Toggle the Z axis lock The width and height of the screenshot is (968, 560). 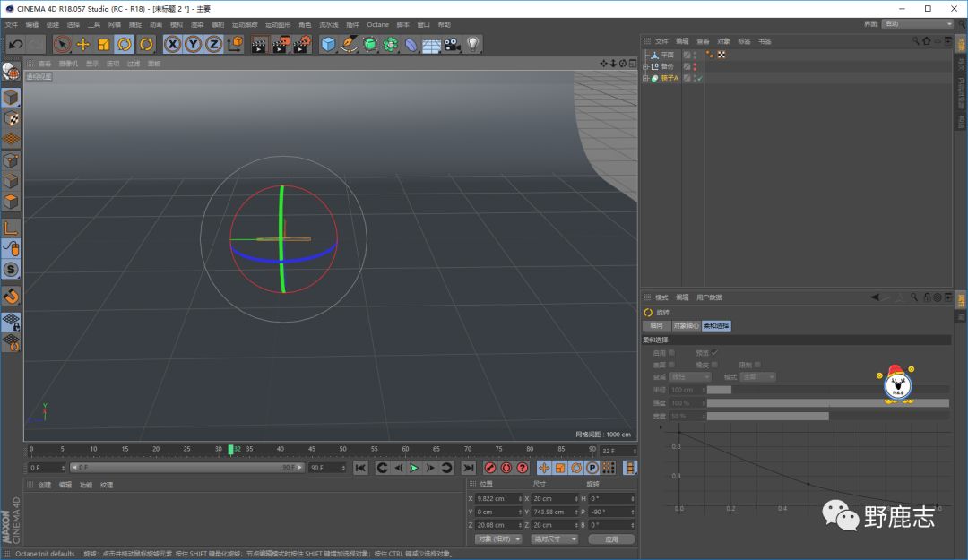[x=214, y=44]
